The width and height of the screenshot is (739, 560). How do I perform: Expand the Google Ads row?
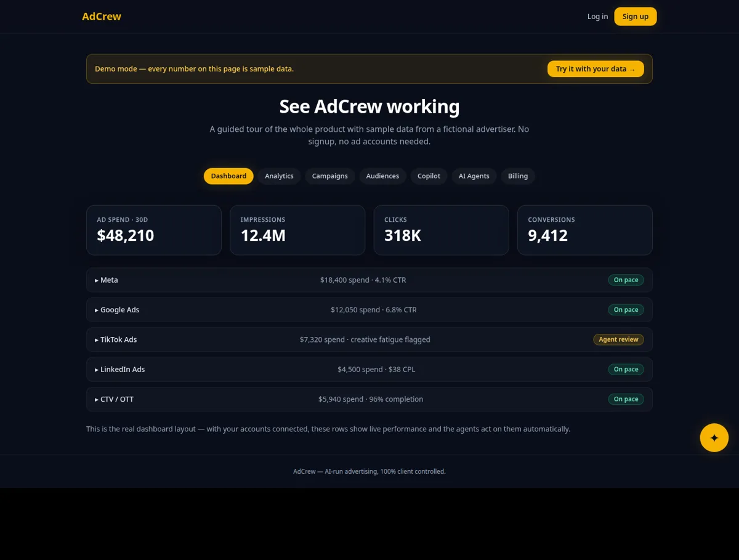coord(369,310)
